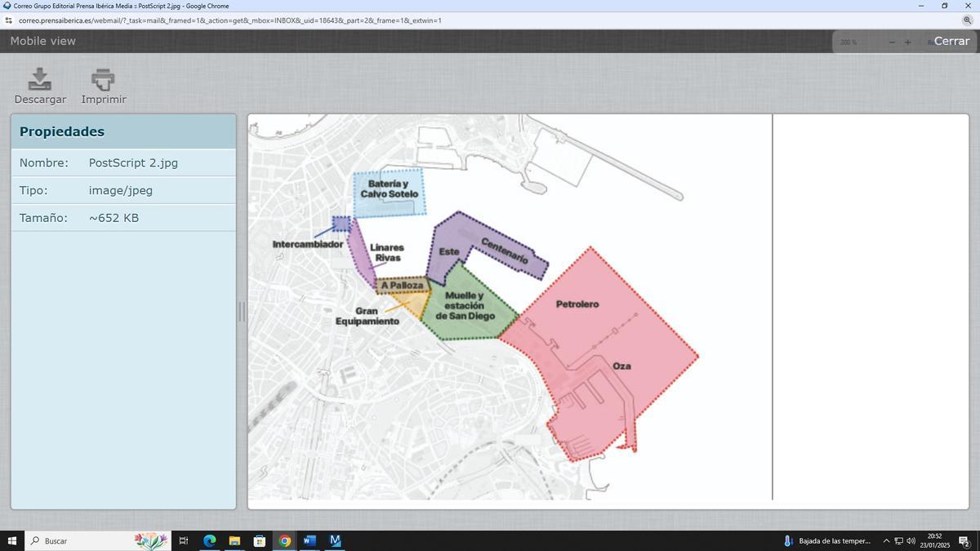Open File Explorer from the taskbar
The image size is (980, 551).
[x=234, y=540]
